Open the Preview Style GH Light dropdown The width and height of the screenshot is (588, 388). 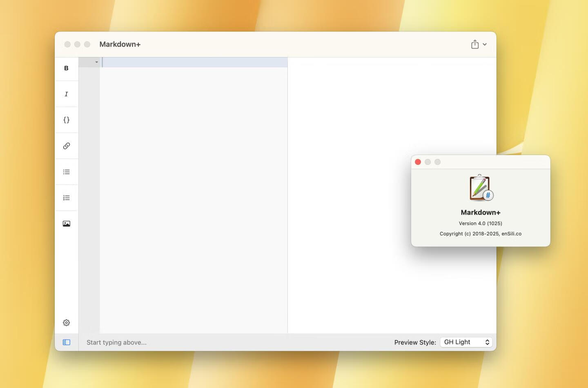tap(466, 342)
